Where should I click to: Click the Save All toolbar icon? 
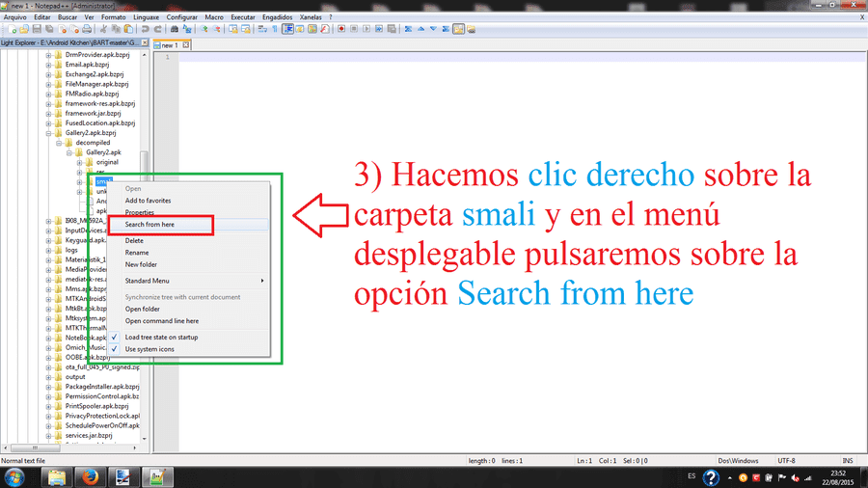tap(49, 29)
